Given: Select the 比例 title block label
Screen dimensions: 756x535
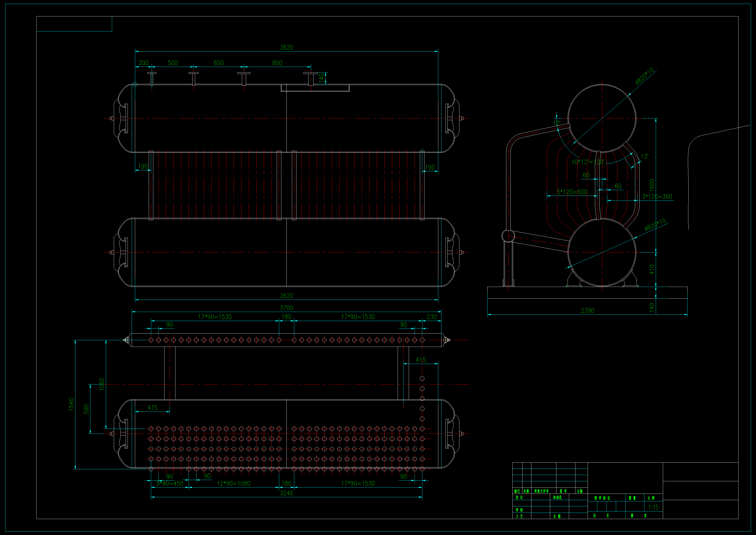Looking at the screenshot, I should point(651,498).
